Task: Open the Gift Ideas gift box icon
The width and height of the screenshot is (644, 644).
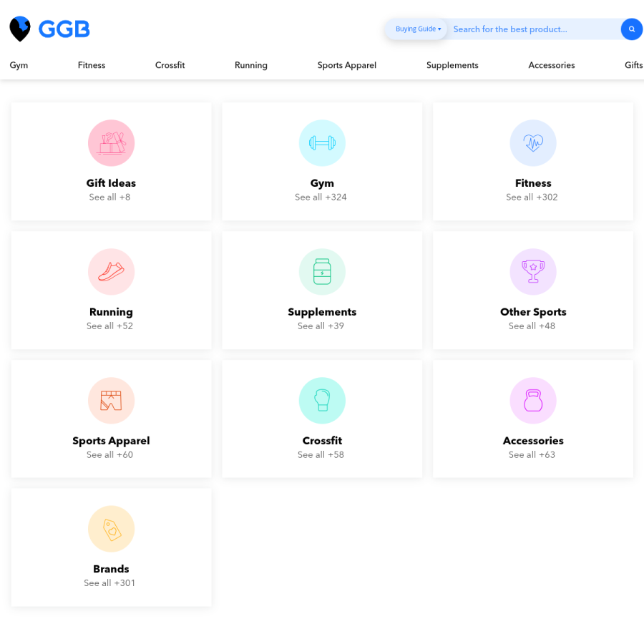Action: [112, 143]
